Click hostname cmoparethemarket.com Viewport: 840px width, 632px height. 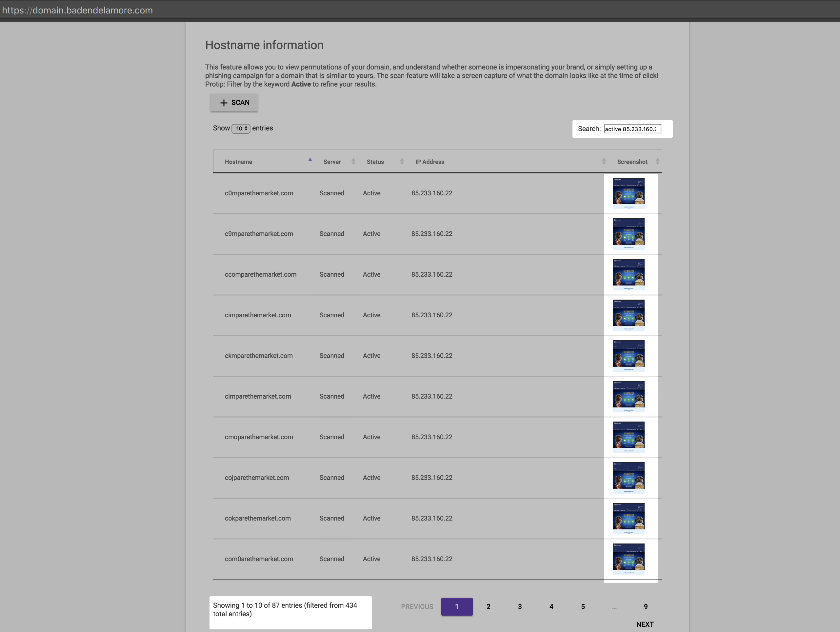click(x=259, y=437)
